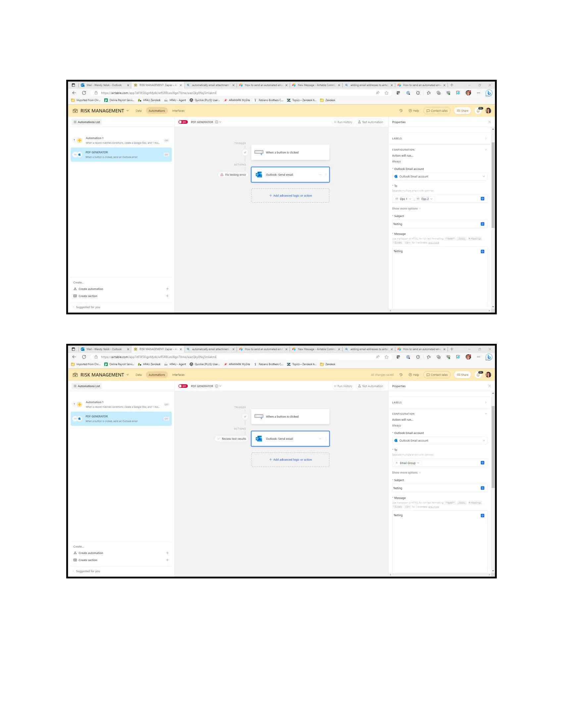Click blue plus insert icon in bottom screenshot Message field
This screenshot has height=728, width=563.
pyautogui.click(x=483, y=515)
